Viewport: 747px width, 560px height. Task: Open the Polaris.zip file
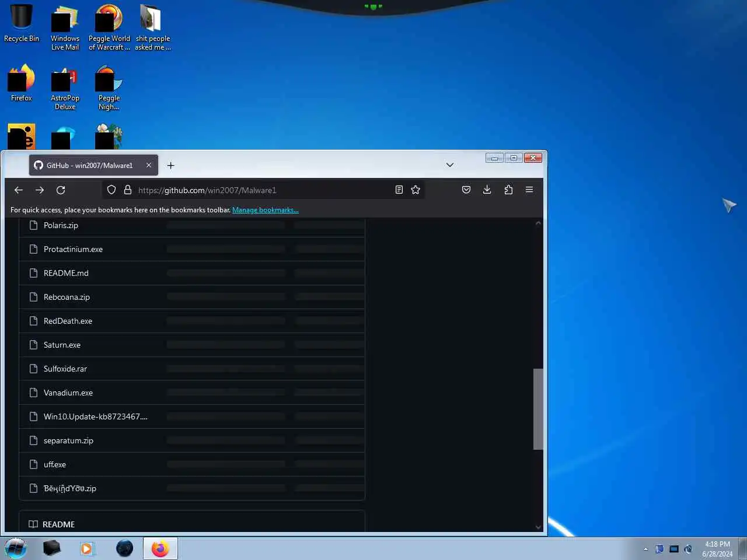coord(61,225)
